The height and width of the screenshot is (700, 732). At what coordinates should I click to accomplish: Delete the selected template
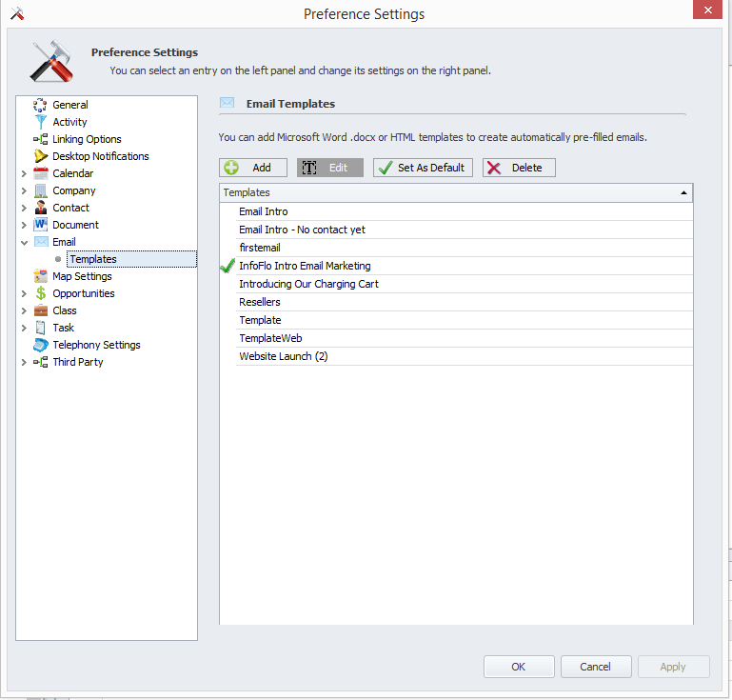point(518,168)
